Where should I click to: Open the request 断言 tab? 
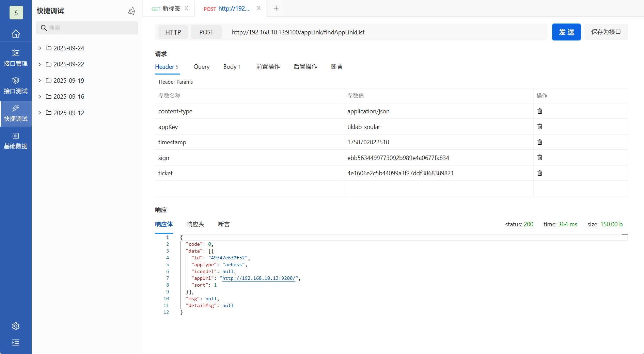[337, 67]
